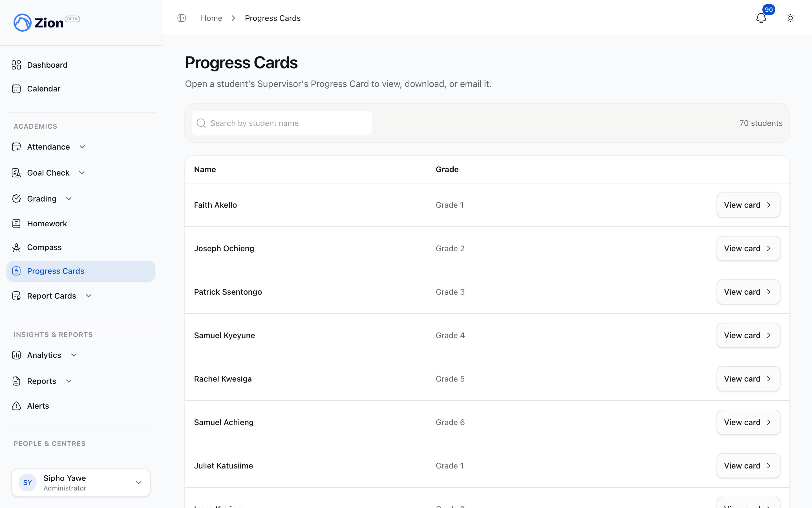Click the Grade column header
The width and height of the screenshot is (812, 508).
(x=447, y=169)
